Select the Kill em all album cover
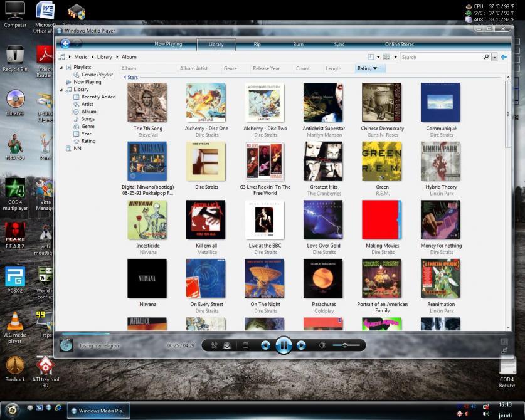 [x=206, y=219]
